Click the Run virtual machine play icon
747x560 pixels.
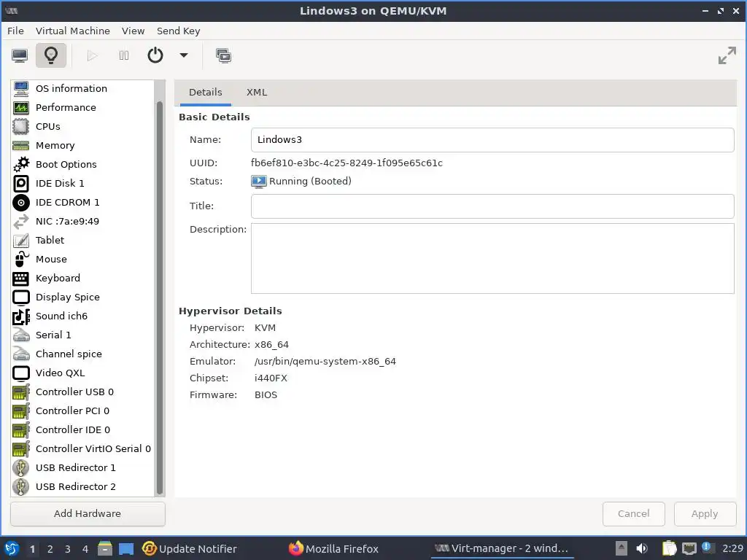[92, 55]
